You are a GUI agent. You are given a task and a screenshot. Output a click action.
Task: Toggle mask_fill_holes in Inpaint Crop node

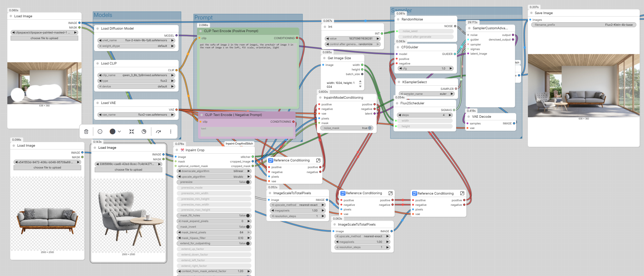click(x=248, y=215)
